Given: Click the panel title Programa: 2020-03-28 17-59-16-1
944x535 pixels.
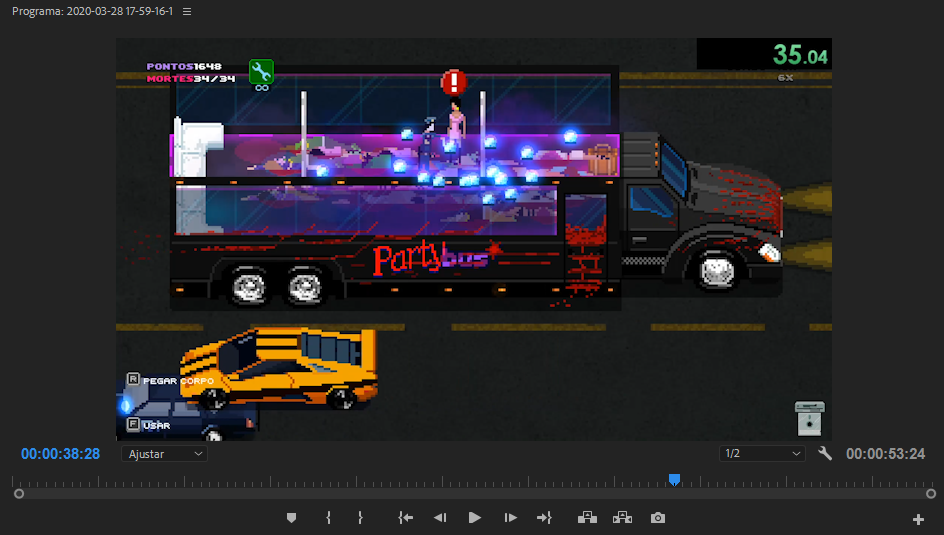Looking at the screenshot, I should pyautogui.click(x=92, y=11).
